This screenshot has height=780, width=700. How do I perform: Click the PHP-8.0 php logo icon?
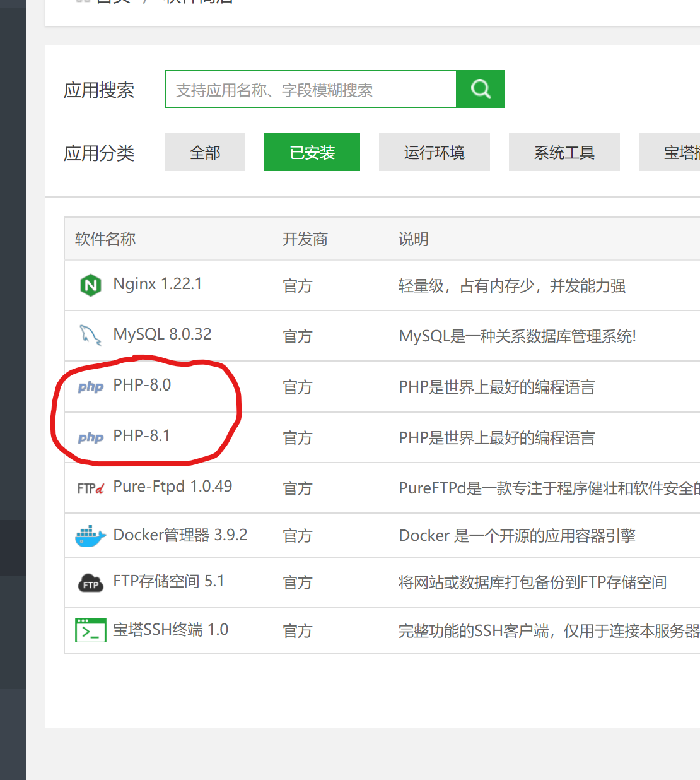coord(91,387)
